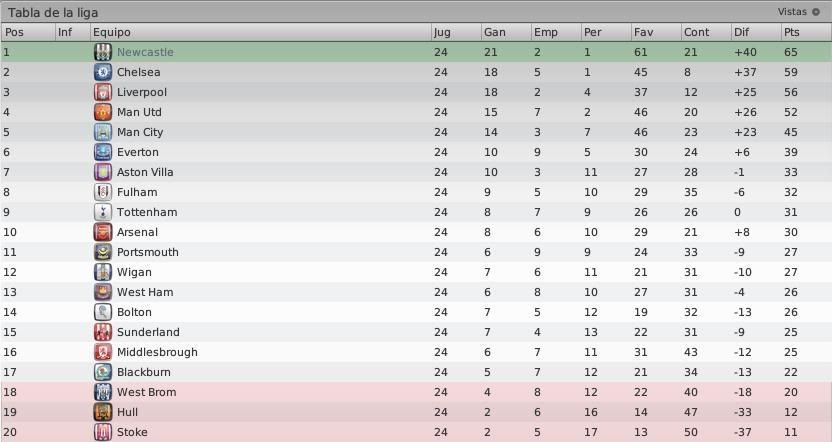
Task: Open the Aston Villa team link
Action: click(x=145, y=172)
